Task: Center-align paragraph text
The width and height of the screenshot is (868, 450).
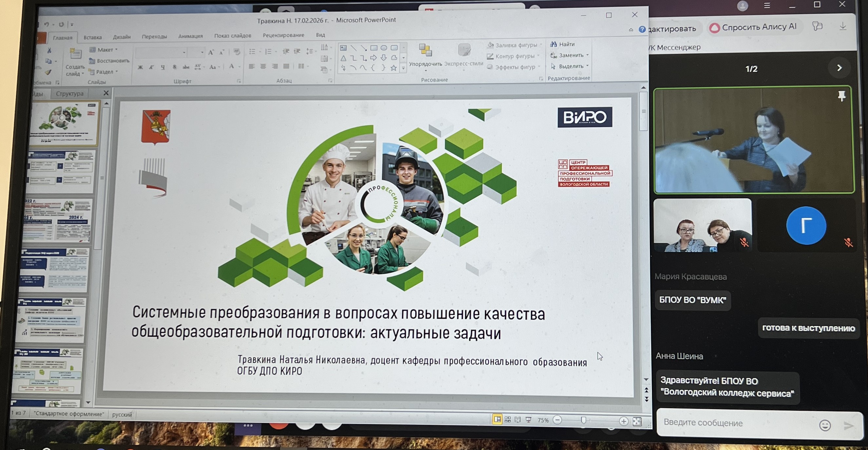Action: [263, 66]
